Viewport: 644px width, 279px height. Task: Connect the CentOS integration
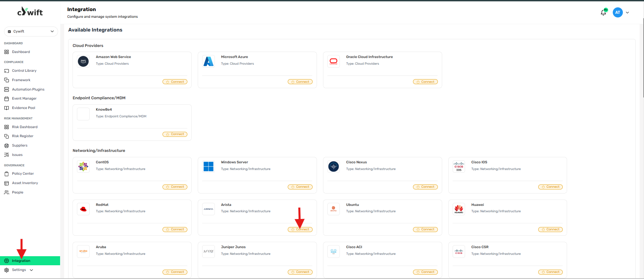pos(175,187)
